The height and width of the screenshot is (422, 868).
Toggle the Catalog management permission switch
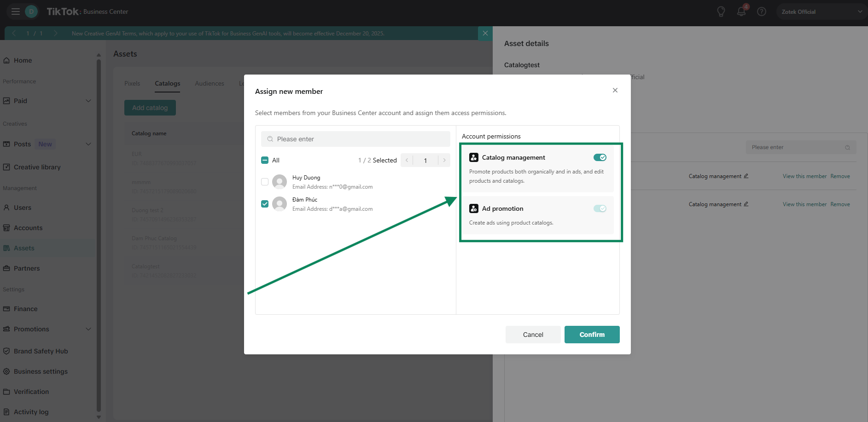[600, 157]
